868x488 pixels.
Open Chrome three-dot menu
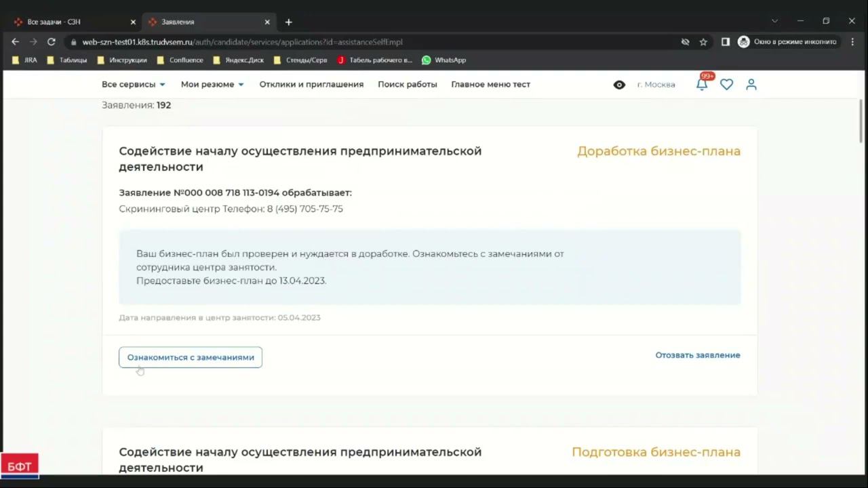(x=852, y=42)
